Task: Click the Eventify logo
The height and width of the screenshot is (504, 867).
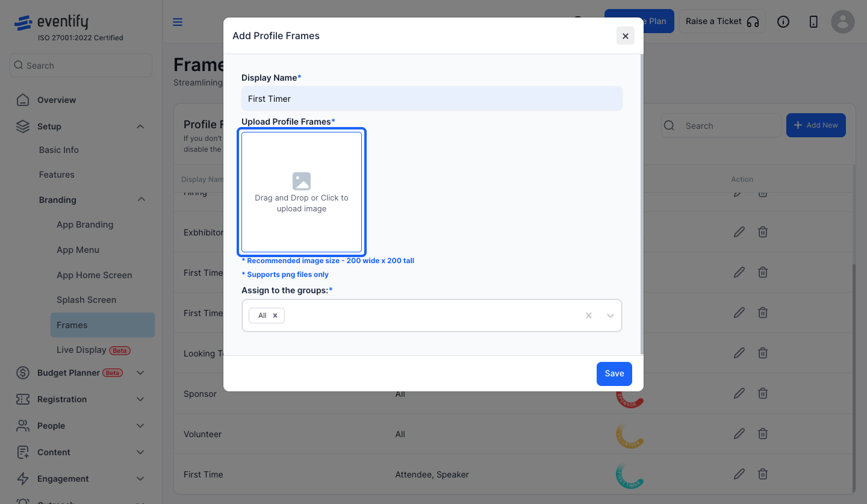Action: coord(52,23)
